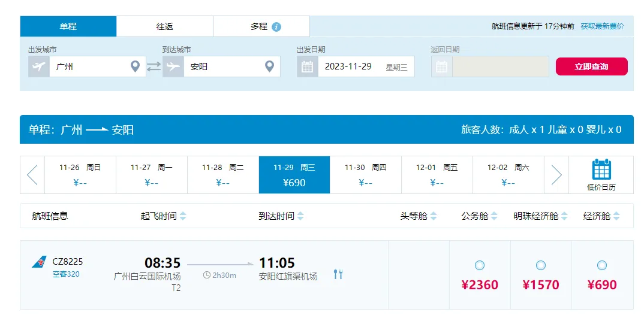Click the 获取最新票价 link
This screenshot has height=315, width=644.
(x=602, y=26)
